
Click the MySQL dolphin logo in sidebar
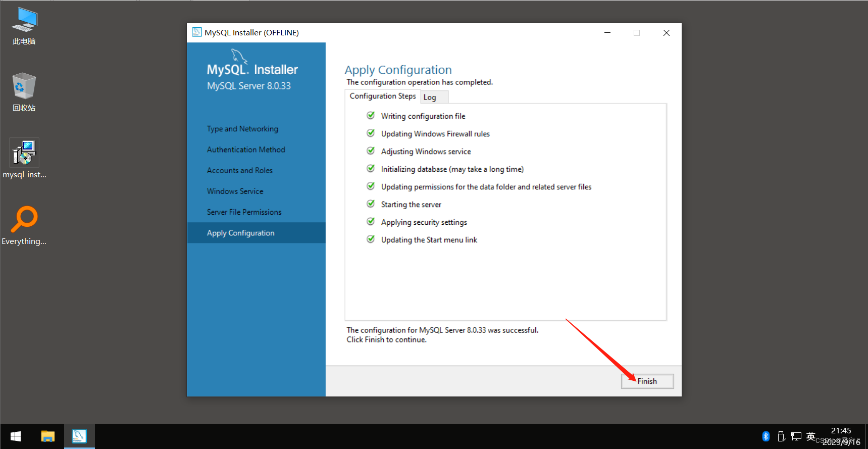239,56
